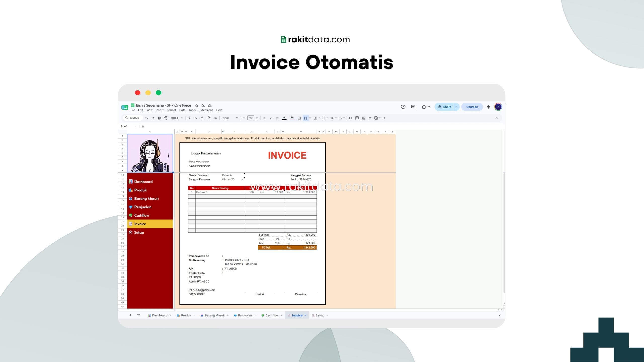The image size is (644, 362).
Task: Open the Google account avatar
Action: [498, 107]
